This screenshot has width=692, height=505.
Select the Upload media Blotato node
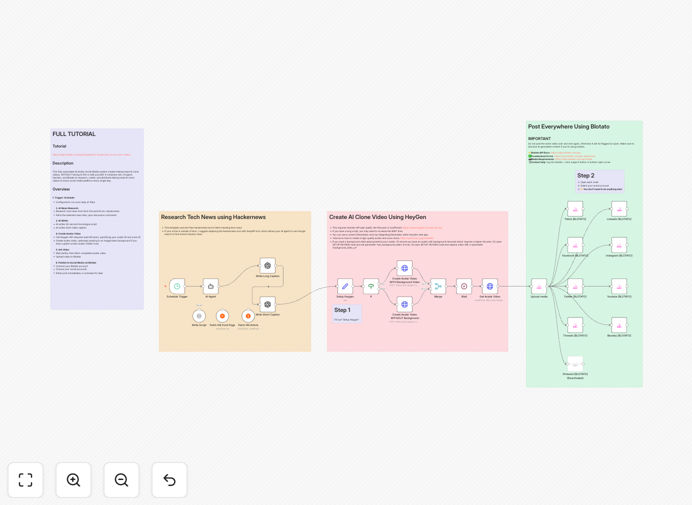coord(539,286)
